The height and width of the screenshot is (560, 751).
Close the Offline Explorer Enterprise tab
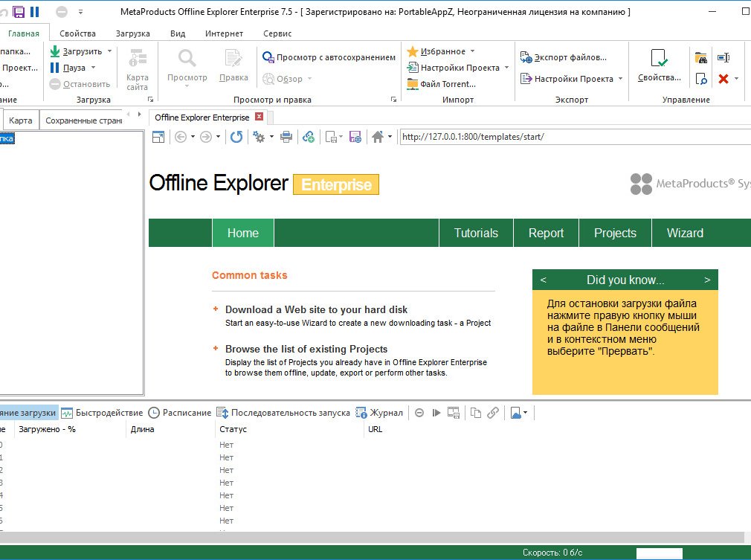[259, 117]
